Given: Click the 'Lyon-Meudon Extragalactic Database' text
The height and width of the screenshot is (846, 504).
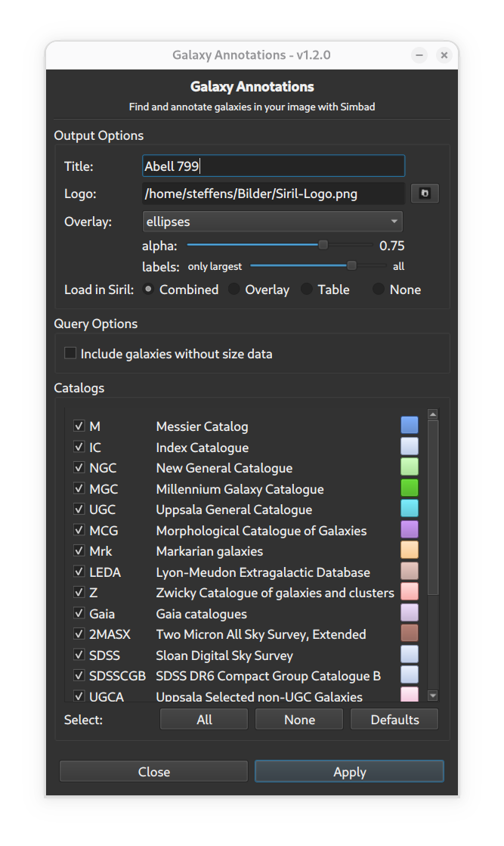Looking at the screenshot, I should [x=263, y=572].
